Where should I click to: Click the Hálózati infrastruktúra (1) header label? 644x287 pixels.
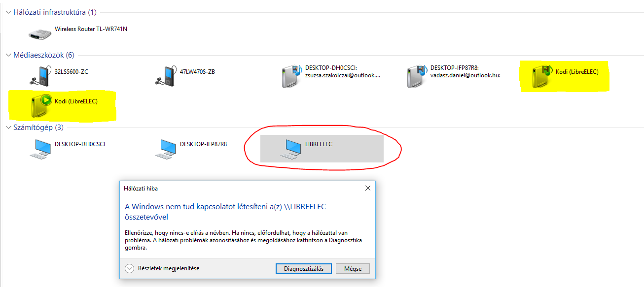coord(55,12)
